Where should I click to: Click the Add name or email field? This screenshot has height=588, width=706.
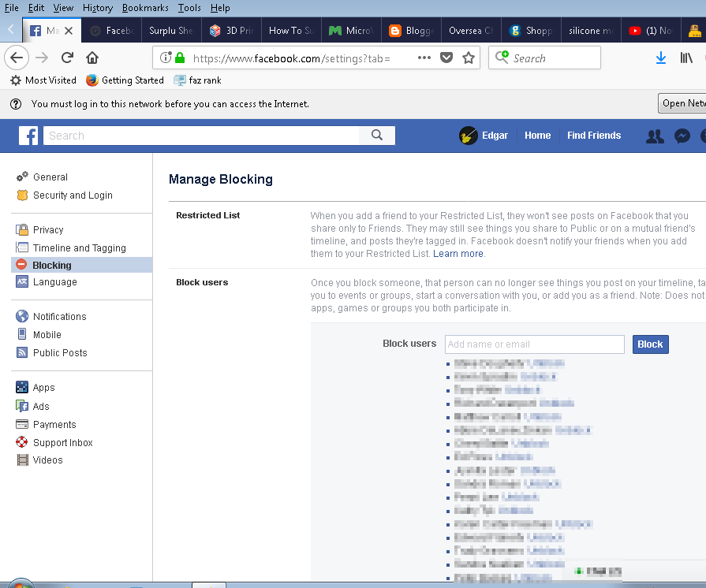tap(534, 344)
